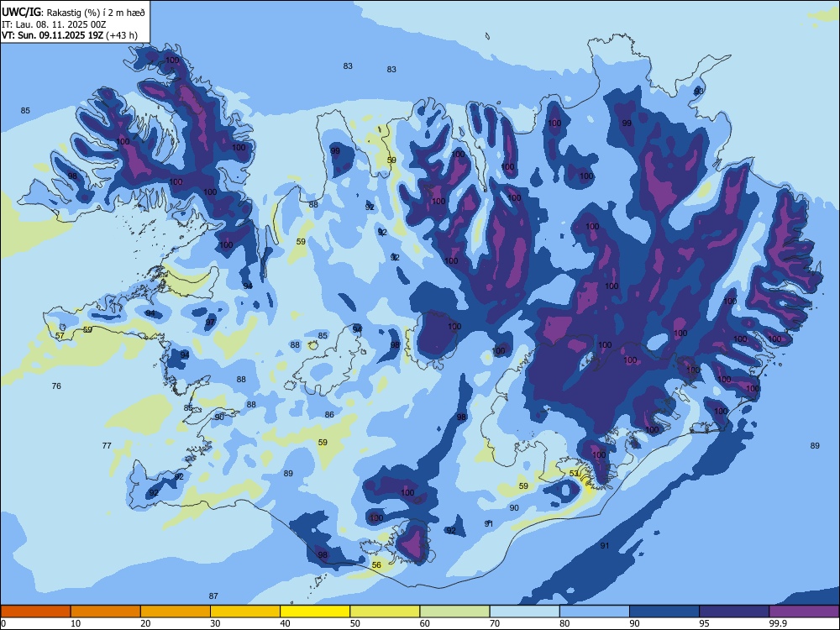Image resolution: width=840 pixels, height=630 pixels.
Task: Pick the indigo 95–99.9 legend swatch
Action: point(734,612)
